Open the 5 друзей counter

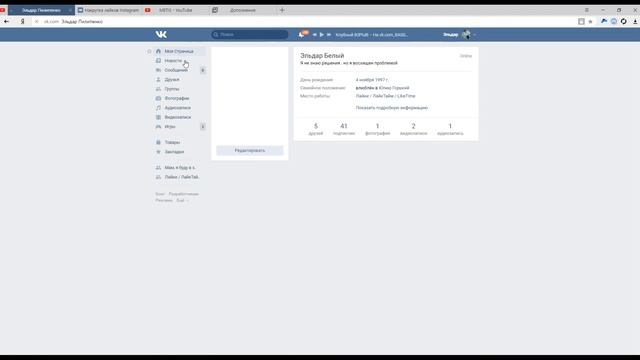[316, 129]
